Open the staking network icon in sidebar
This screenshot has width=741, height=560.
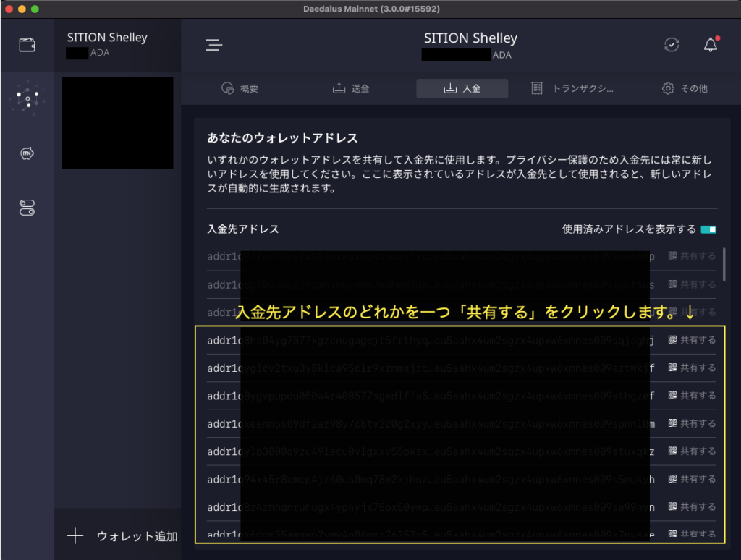point(27,98)
